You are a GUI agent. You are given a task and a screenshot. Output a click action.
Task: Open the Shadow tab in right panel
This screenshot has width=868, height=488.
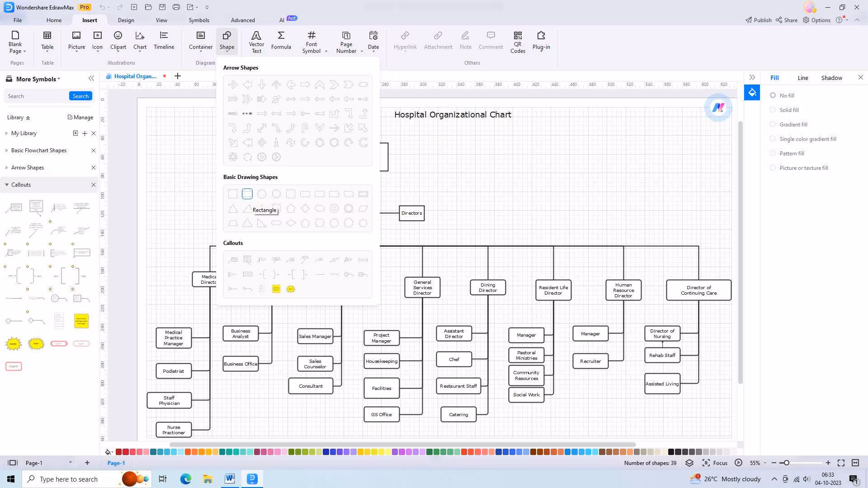(x=831, y=78)
